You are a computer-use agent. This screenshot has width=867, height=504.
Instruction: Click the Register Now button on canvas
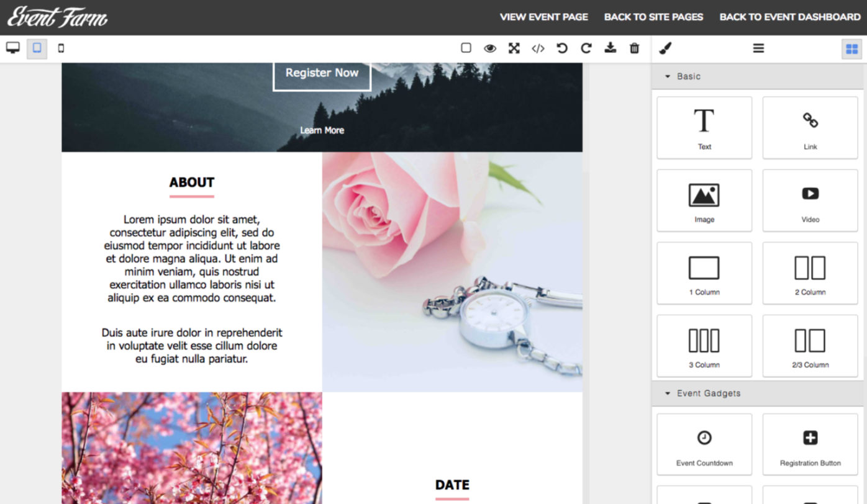click(x=322, y=73)
